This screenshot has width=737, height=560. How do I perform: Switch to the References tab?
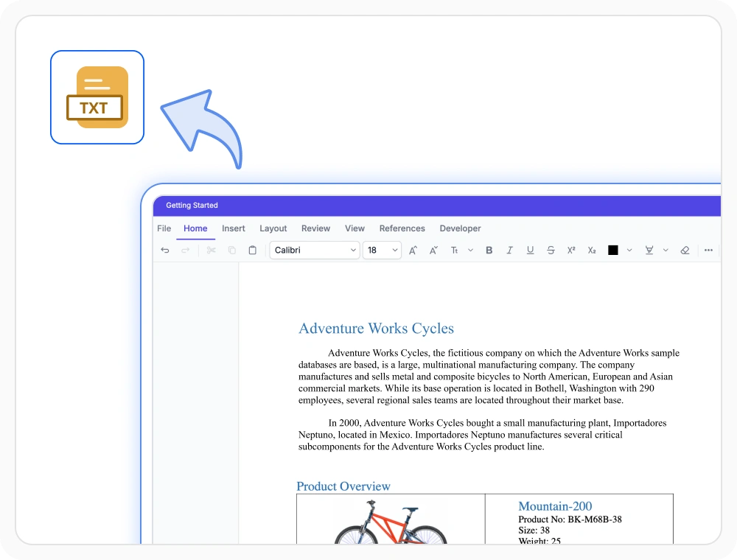[402, 228]
